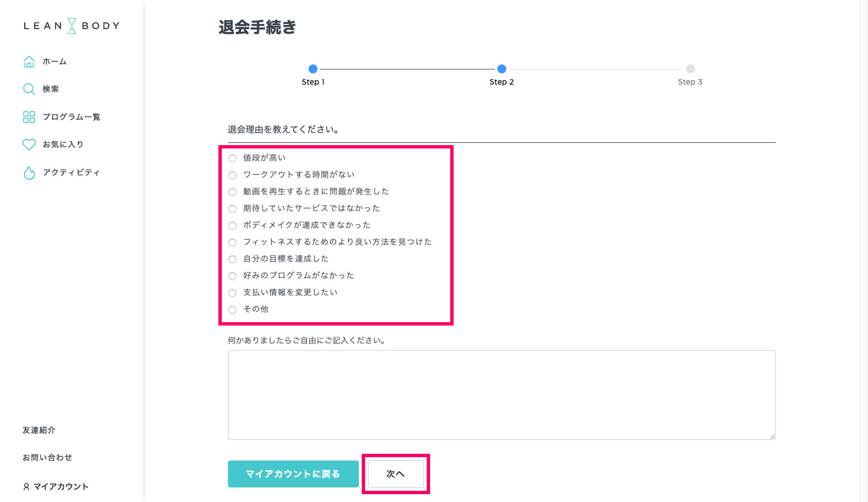Click マイアカウントに戻る button
This screenshot has height=502, width=868.
[293, 474]
